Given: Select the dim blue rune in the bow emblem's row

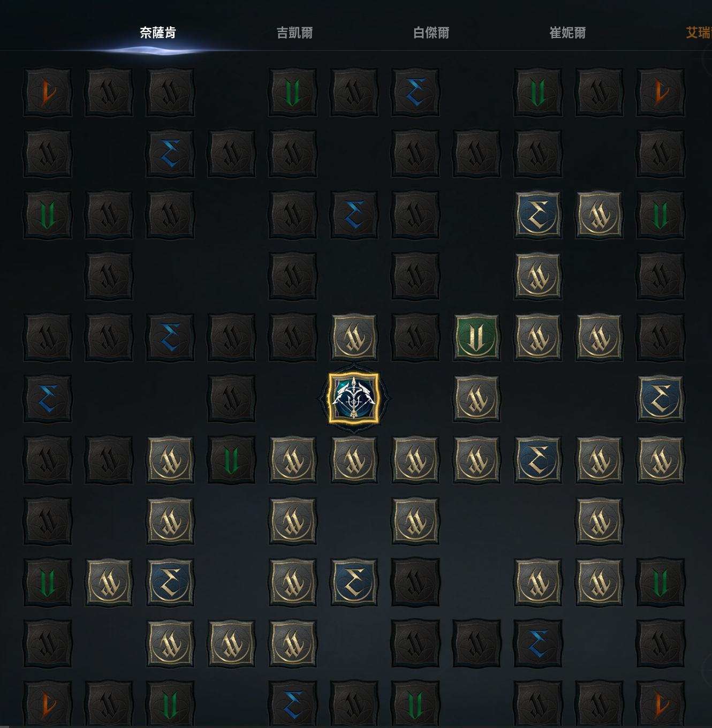Looking at the screenshot, I should [48, 399].
